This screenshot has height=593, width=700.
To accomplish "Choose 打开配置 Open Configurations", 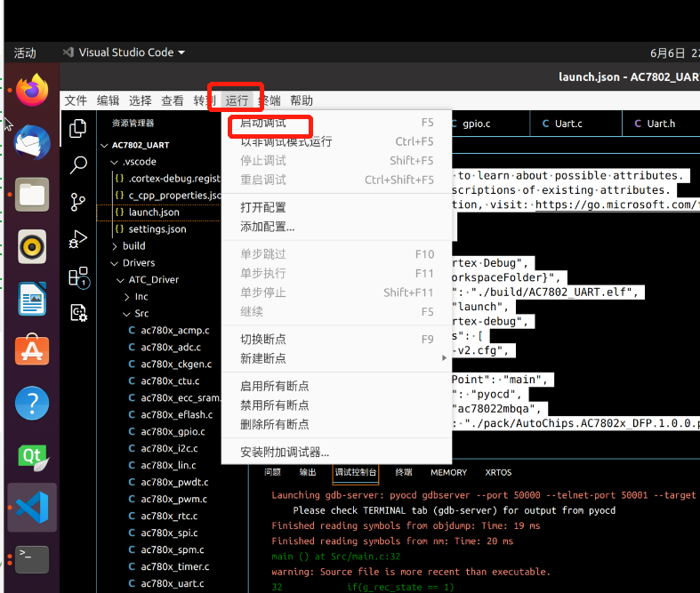I will tap(336, 207).
